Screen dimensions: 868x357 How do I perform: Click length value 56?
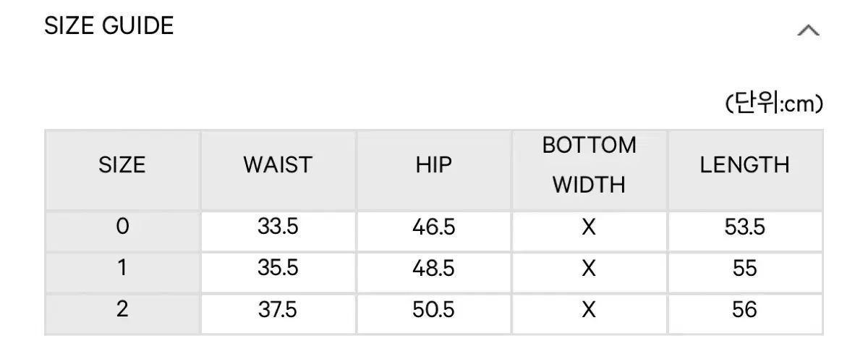click(744, 310)
